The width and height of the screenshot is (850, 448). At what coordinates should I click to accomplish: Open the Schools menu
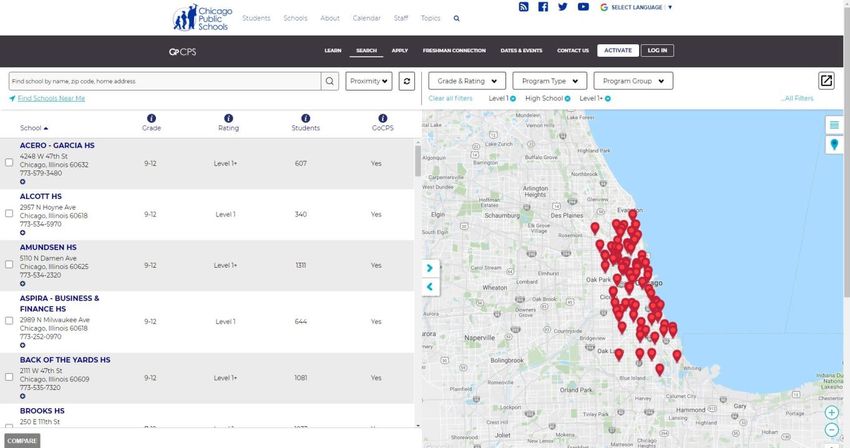[x=295, y=18]
